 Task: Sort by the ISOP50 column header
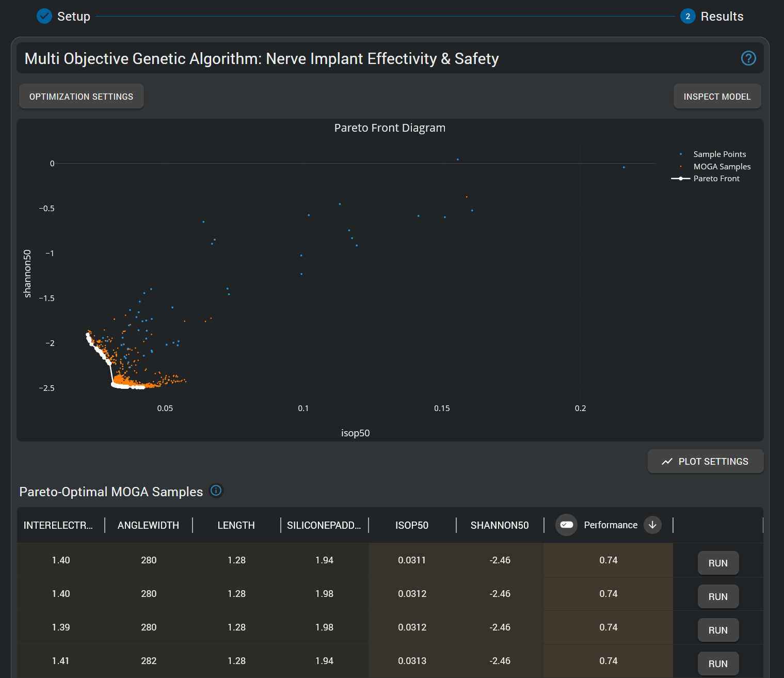(x=411, y=526)
